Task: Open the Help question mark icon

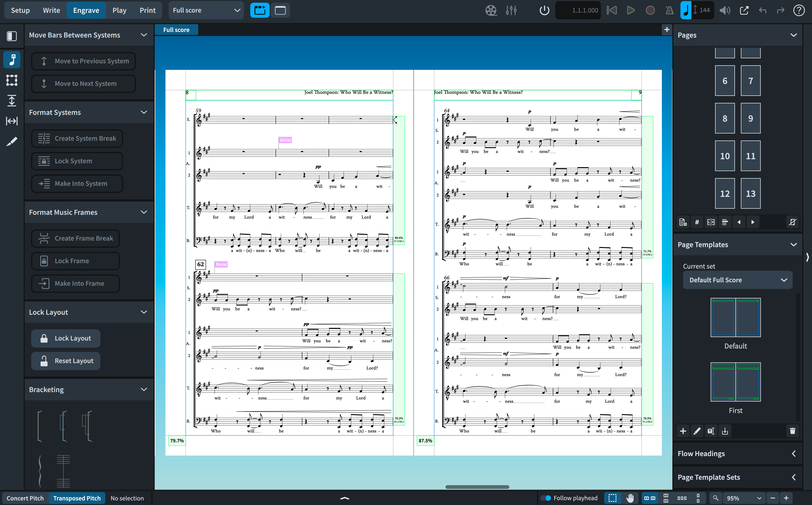Action: (799, 10)
